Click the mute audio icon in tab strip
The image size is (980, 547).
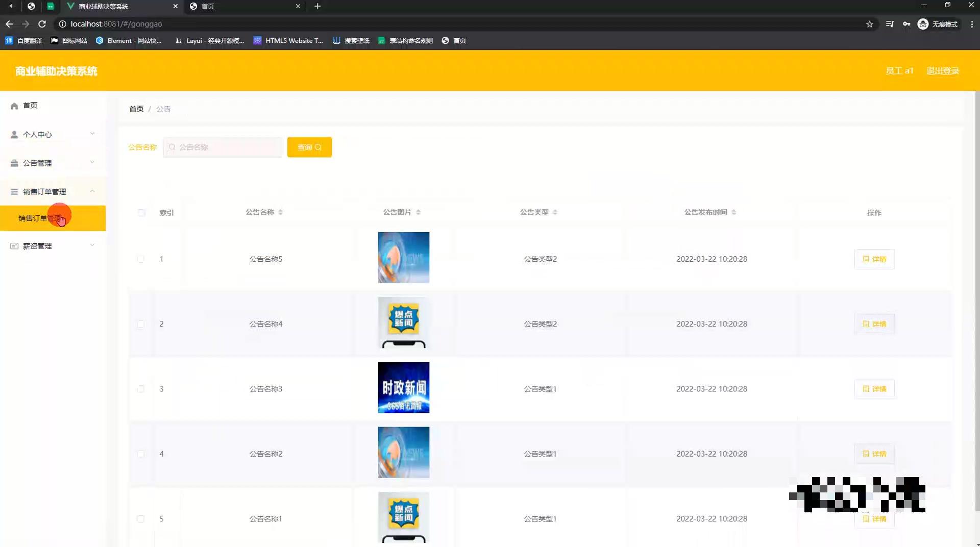12,6
